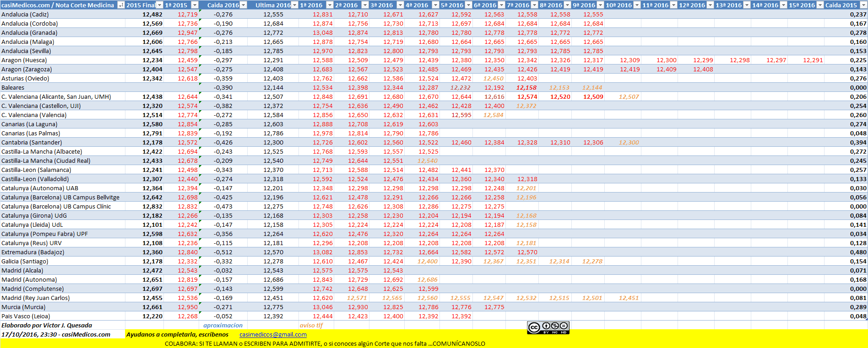The image size is (868, 348).
Task: Open the 4ª 2016 column filter dropdown
Action: point(435,5)
